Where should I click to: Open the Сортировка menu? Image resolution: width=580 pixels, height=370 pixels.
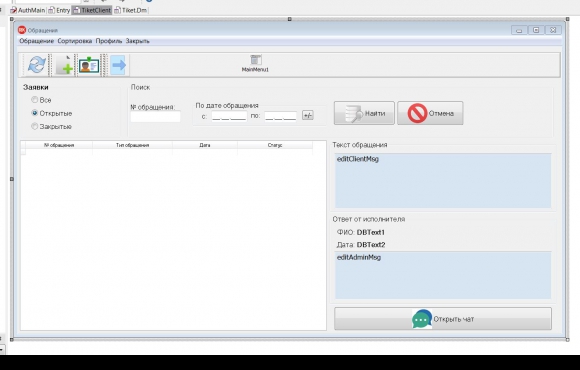pos(75,41)
